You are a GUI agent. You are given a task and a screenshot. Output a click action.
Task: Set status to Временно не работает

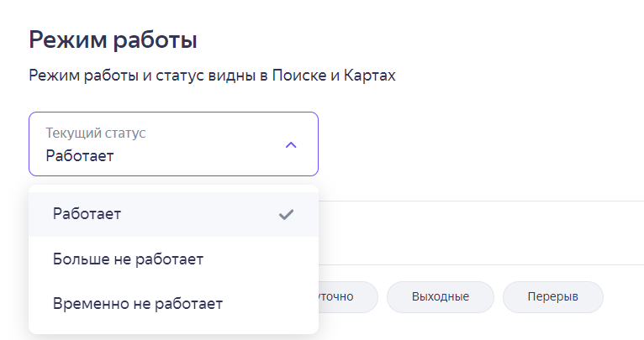[x=137, y=303]
